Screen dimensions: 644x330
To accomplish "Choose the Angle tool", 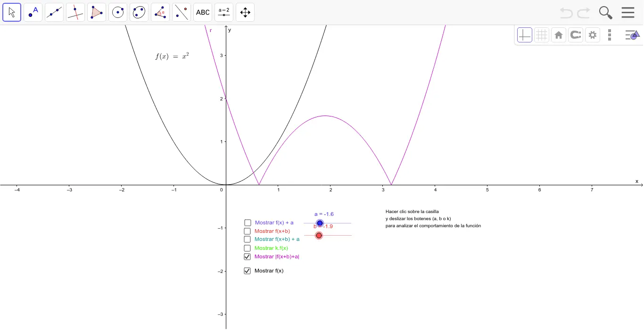I will coord(160,12).
